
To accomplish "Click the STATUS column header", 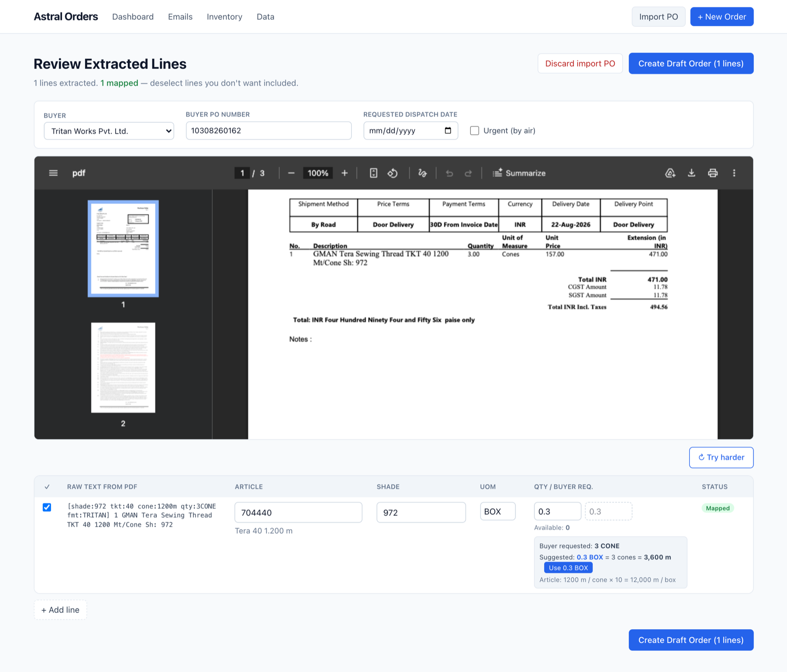I will (x=715, y=487).
